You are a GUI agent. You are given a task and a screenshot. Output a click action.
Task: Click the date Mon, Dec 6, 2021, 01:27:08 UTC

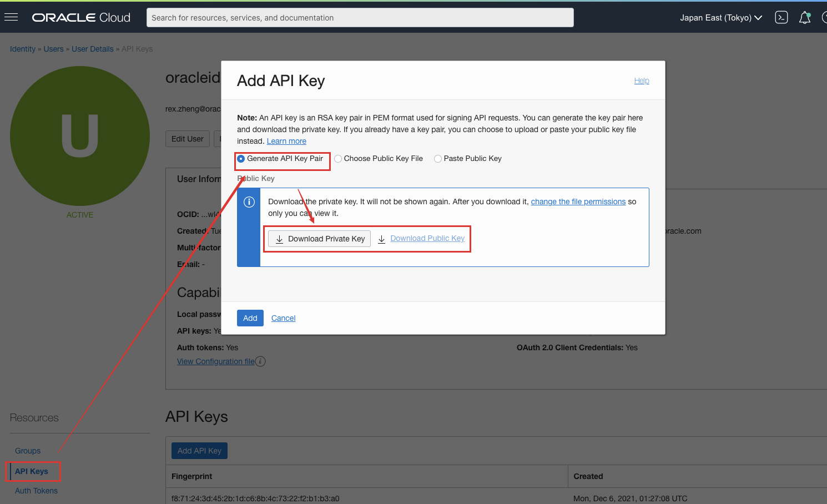[x=631, y=498]
